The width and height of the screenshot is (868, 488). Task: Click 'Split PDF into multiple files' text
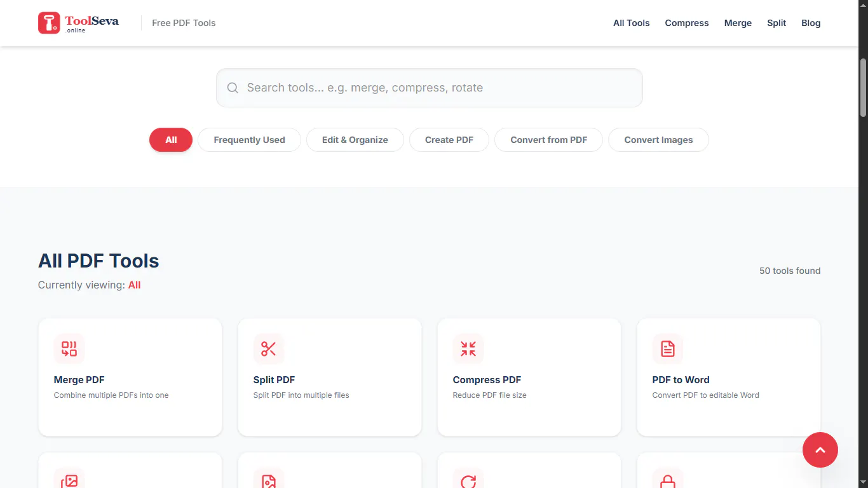point(301,395)
